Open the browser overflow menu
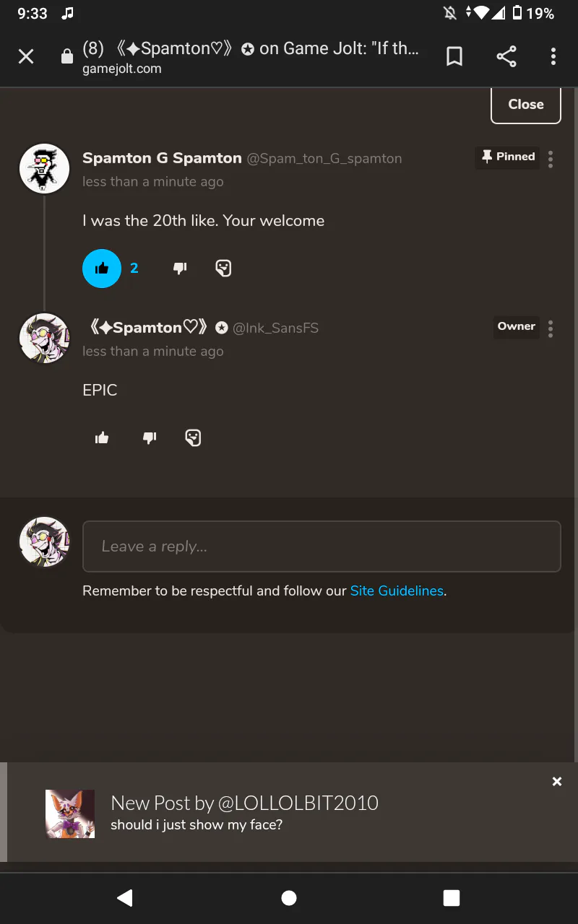Viewport: 578px width, 924px height. pyautogui.click(x=553, y=56)
